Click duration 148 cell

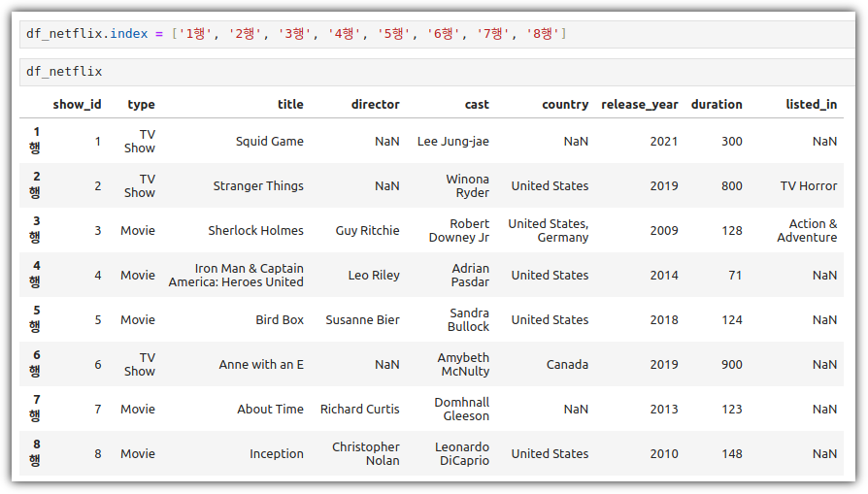732,454
